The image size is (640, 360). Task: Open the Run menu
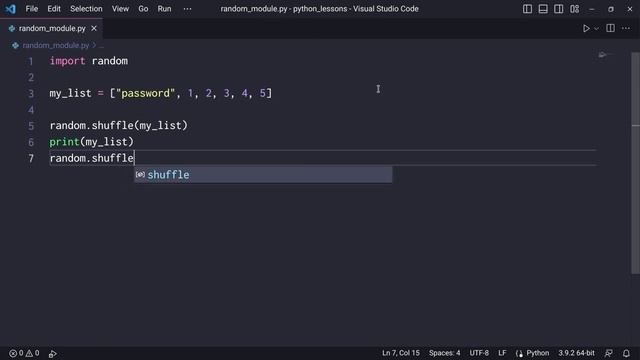tap(164, 9)
